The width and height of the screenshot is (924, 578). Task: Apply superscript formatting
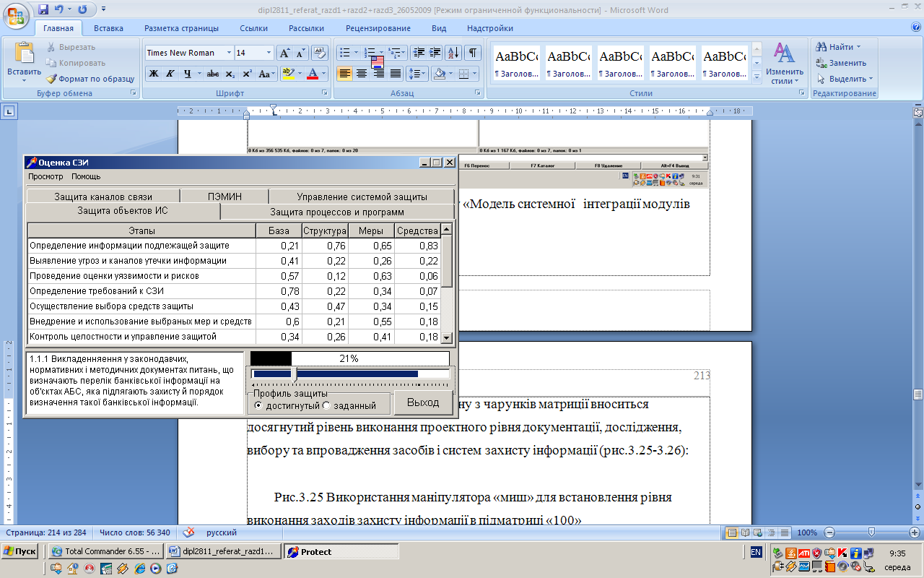[247, 74]
